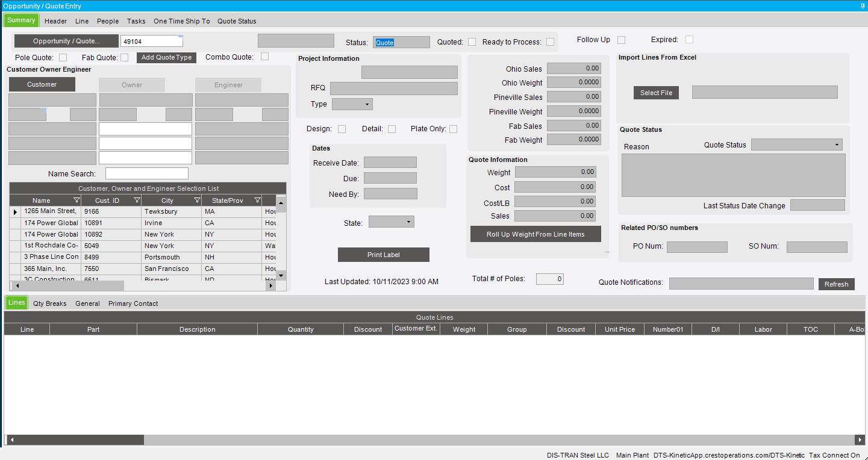Click the Quote Lines horizontal scrollbar thumb
This screenshot has height=460, width=868.
click(x=80, y=440)
